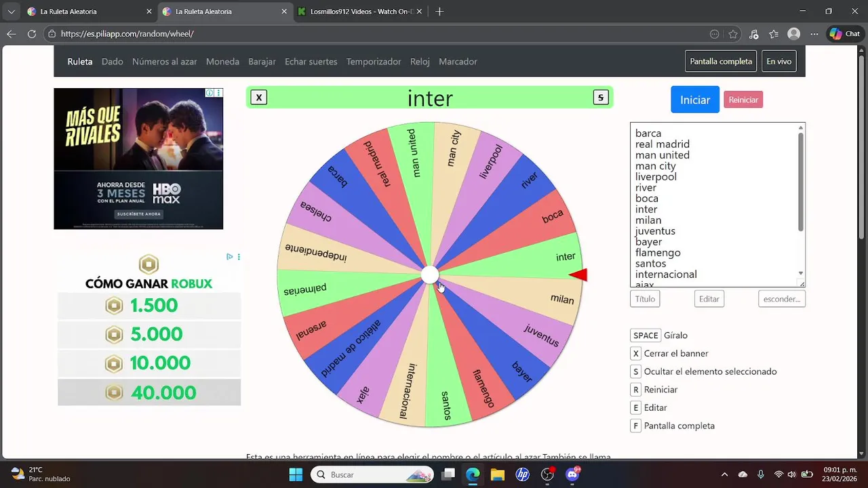Viewport: 868px width, 488px height.
Task: Open the Robux ad options dots
Action: pos(239,257)
